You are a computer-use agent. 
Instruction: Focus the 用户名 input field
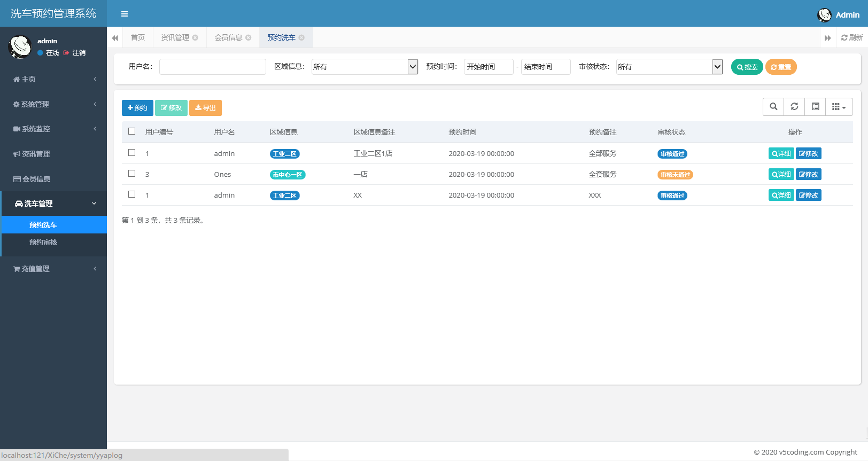(213, 67)
